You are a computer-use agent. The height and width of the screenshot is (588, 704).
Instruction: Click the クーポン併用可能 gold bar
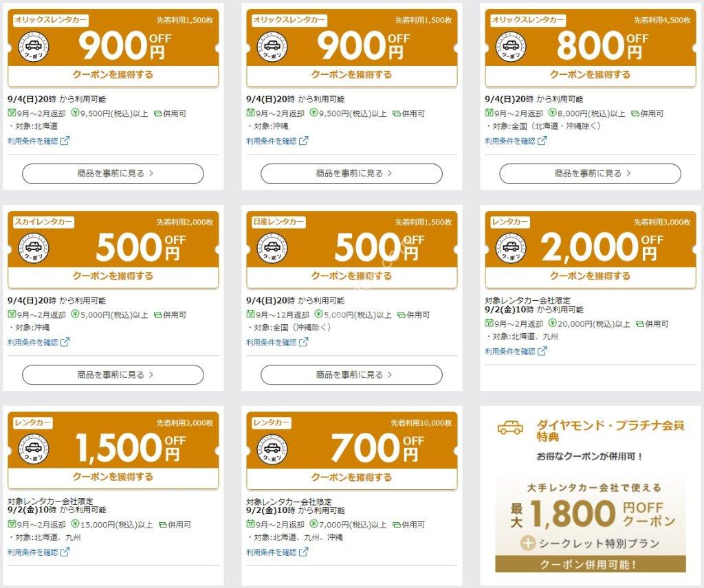(591, 564)
